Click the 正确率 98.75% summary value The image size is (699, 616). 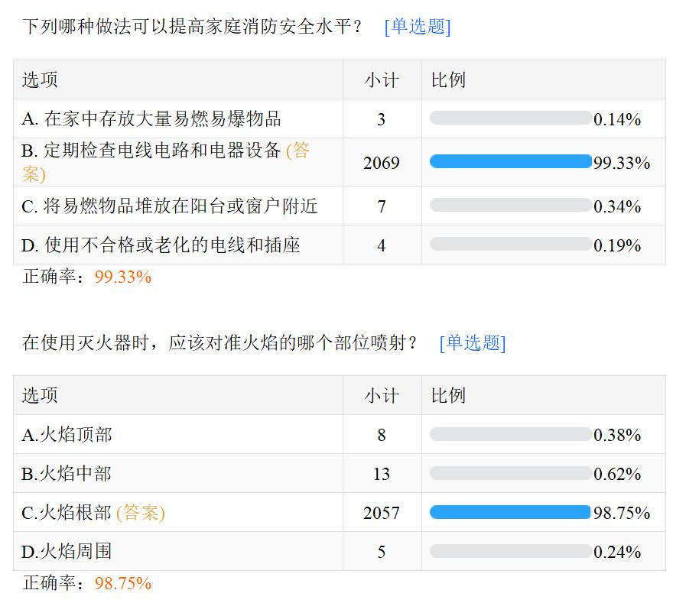[x=123, y=584]
